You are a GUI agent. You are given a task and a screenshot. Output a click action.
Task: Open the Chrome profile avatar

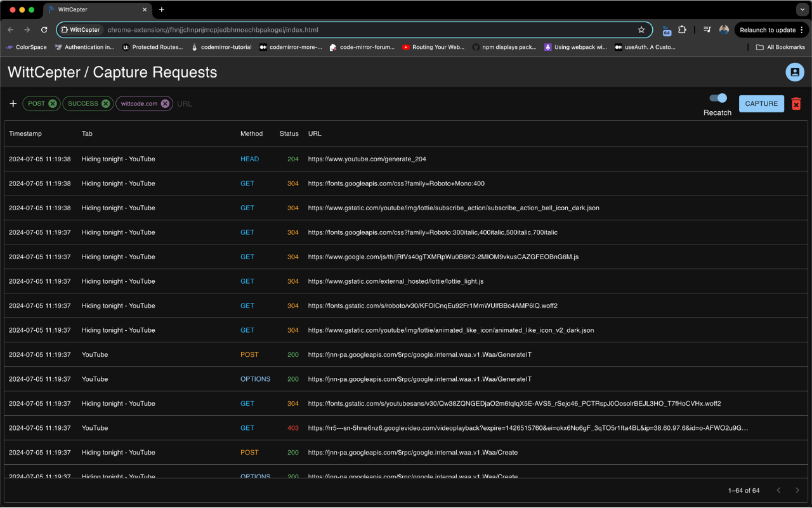pos(724,30)
